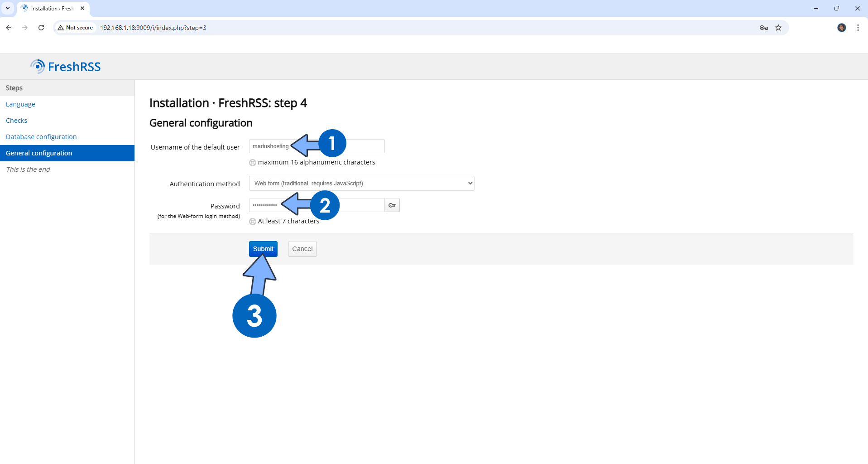
Task: Click the help icon beside At least 7 characters
Action: point(253,222)
